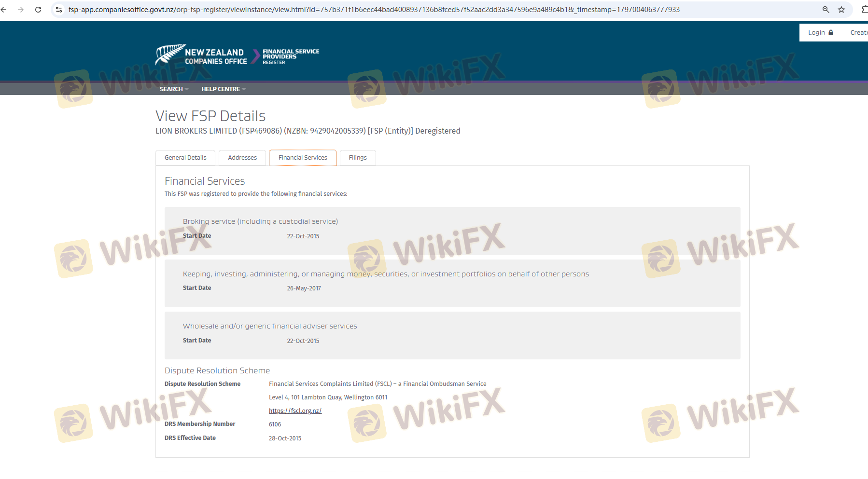Expand the SEARCH dropdown menu

(x=174, y=89)
